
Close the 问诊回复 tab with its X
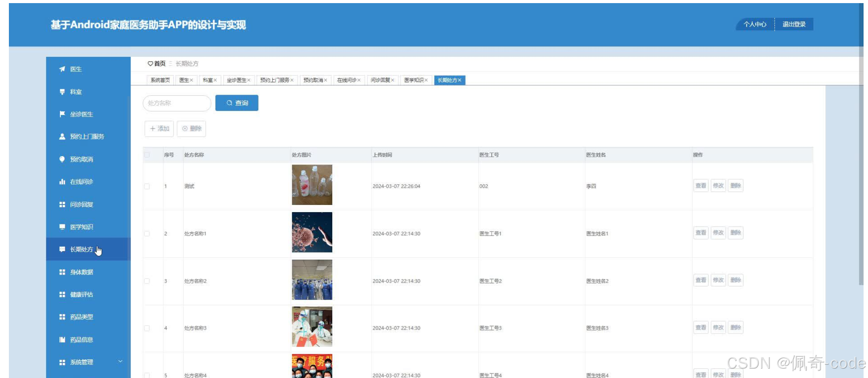392,80
